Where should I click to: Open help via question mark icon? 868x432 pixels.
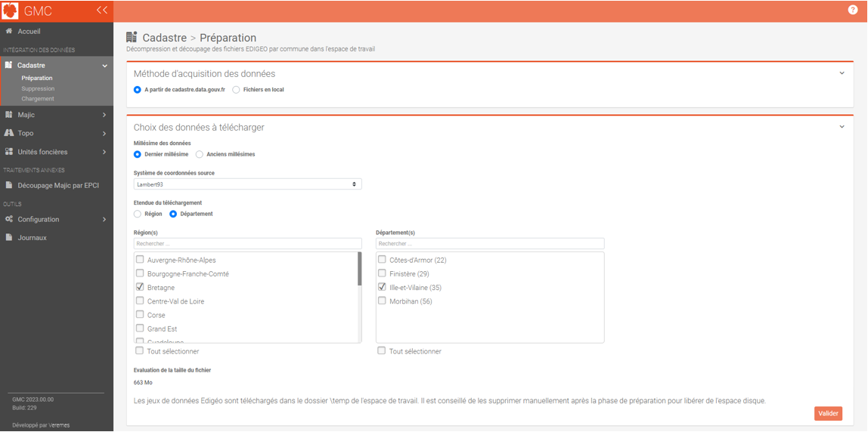point(853,10)
